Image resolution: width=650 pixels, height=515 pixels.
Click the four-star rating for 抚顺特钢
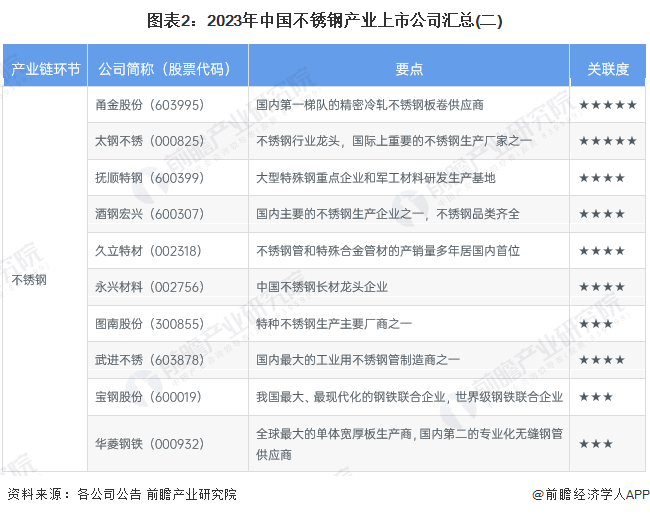tap(602, 178)
